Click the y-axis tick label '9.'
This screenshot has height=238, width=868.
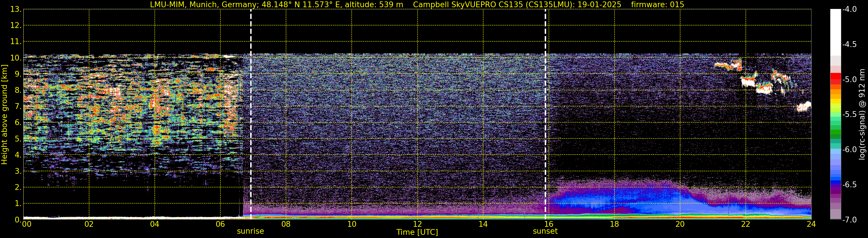[18, 74]
